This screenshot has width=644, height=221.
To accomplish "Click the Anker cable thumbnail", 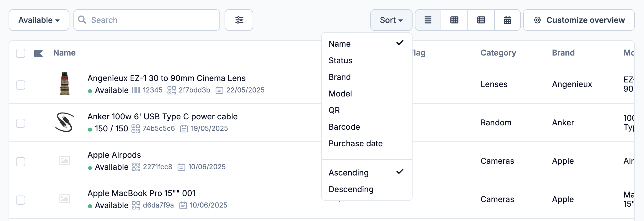I will click(65, 122).
